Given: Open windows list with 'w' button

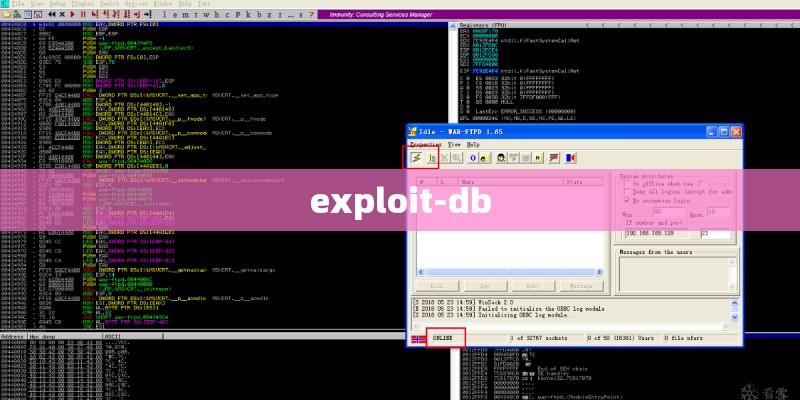Looking at the screenshot, I should click(x=206, y=14).
